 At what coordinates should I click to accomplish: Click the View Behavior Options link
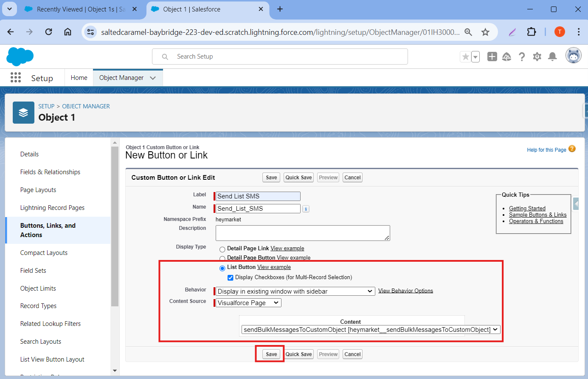point(405,291)
